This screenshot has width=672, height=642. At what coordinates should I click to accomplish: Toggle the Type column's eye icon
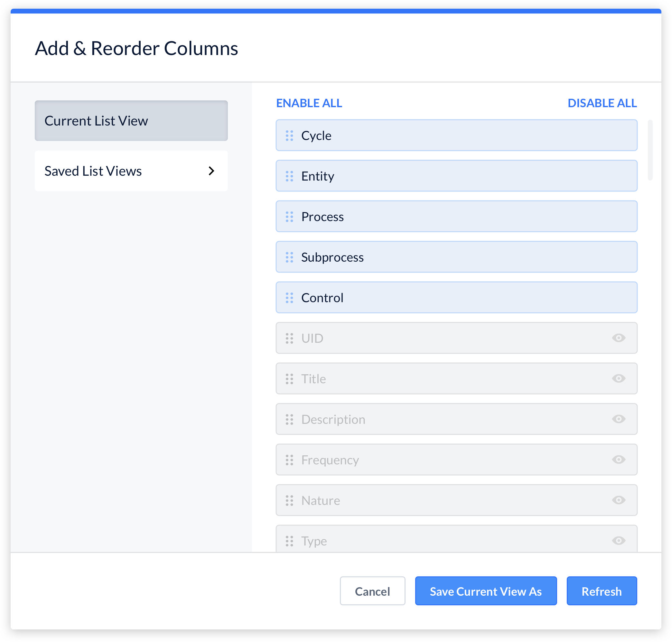[618, 541]
